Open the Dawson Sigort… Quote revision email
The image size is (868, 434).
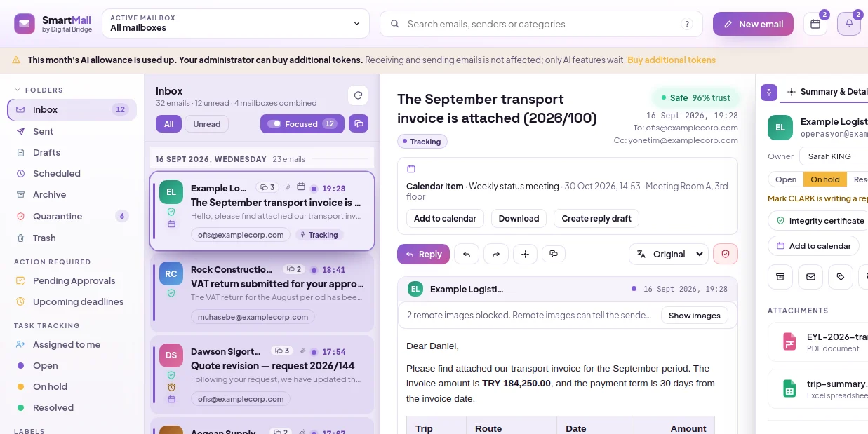[262, 374]
